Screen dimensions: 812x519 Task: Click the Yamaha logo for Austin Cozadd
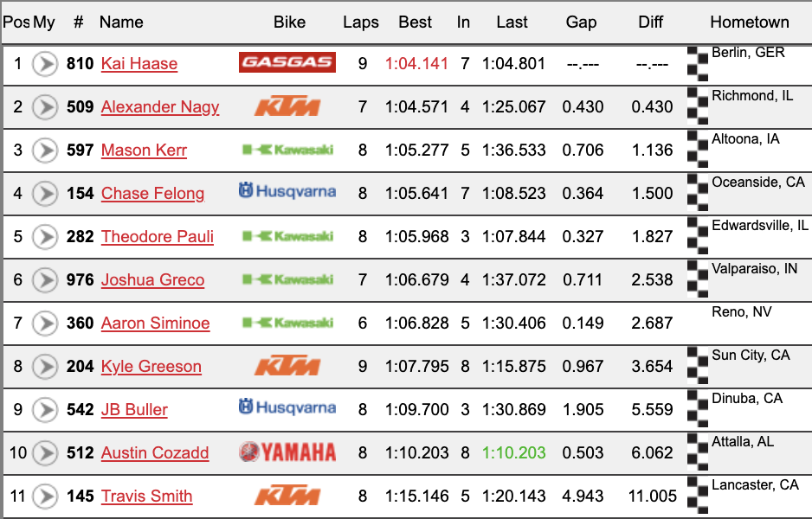[x=287, y=452]
